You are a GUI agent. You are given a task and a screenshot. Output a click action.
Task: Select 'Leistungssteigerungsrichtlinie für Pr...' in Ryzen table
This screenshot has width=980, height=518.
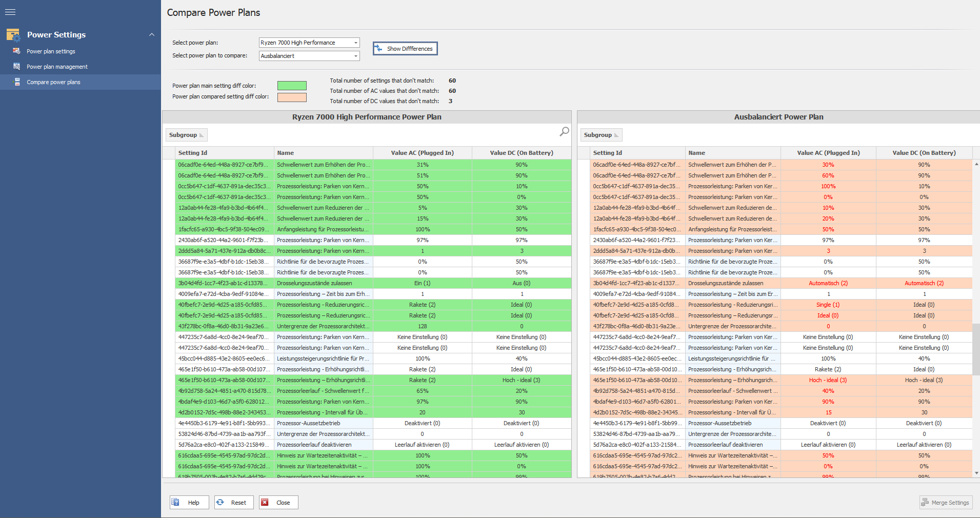coord(324,358)
